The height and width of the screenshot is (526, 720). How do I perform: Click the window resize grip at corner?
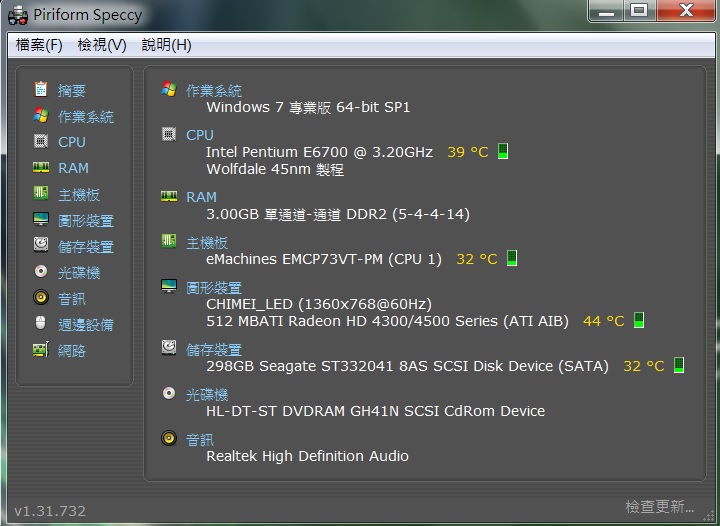[x=709, y=516]
